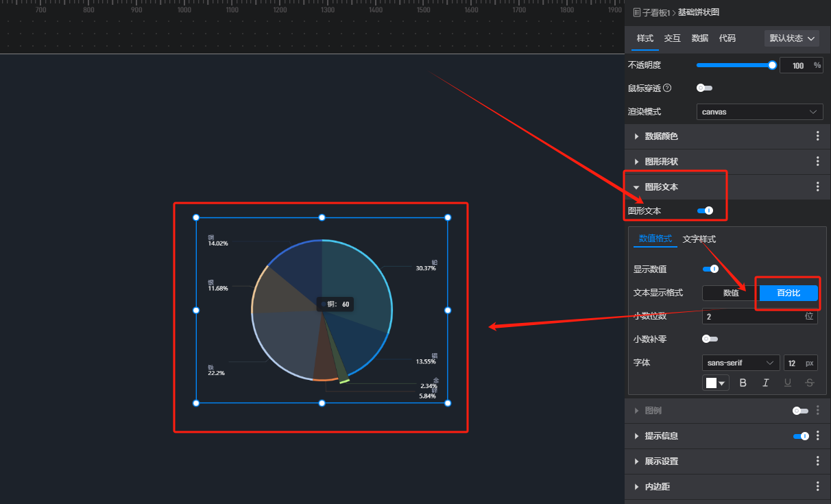Click the kebab menu on 图形文本 header
Image resolution: width=831 pixels, height=504 pixels.
tap(817, 187)
